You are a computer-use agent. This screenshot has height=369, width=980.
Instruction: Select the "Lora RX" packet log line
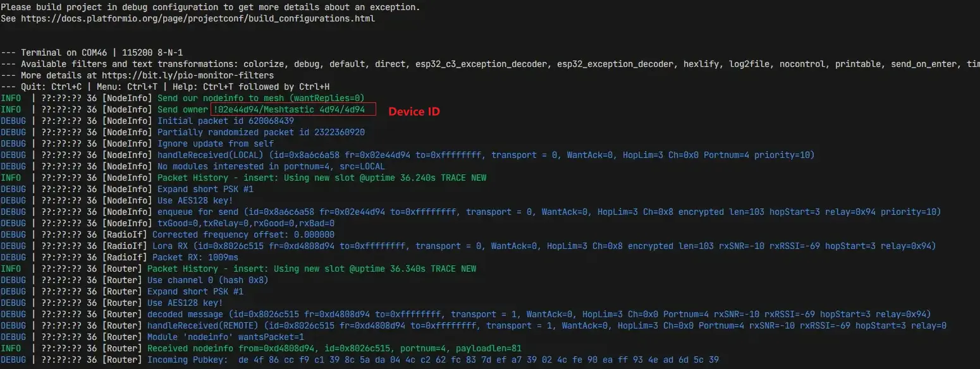[x=544, y=246]
